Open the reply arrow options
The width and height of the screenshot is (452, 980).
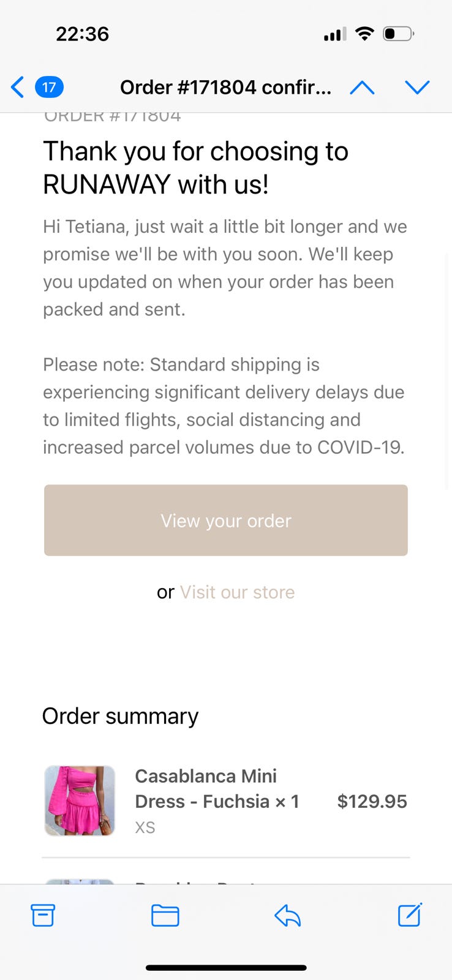coord(287,916)
